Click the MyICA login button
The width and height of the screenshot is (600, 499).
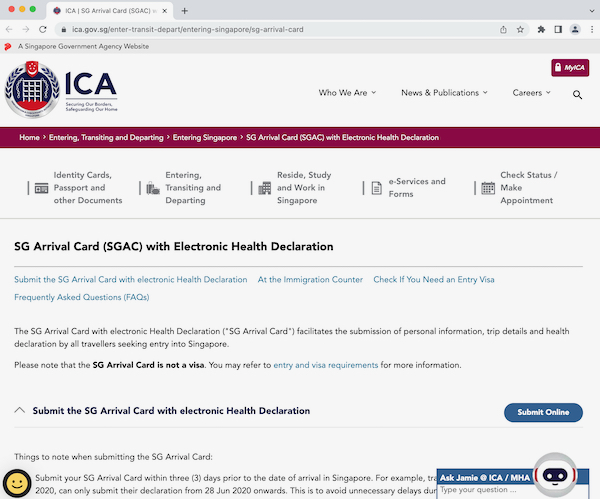coord(570,68)
